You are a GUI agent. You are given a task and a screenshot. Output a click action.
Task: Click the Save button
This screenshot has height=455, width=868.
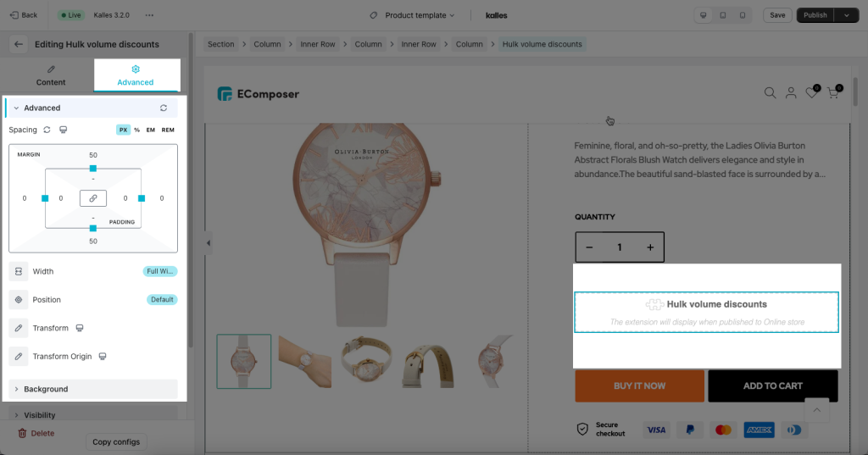(777, 15)
